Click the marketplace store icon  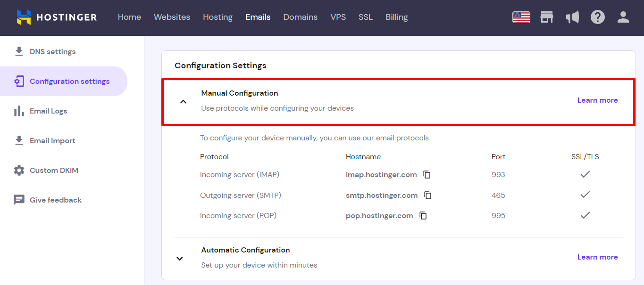click(x=547, y=17)
